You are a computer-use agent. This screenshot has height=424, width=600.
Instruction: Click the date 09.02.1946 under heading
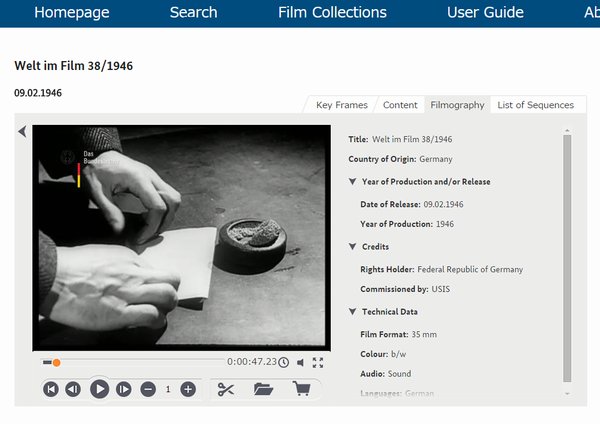point(38,93)
